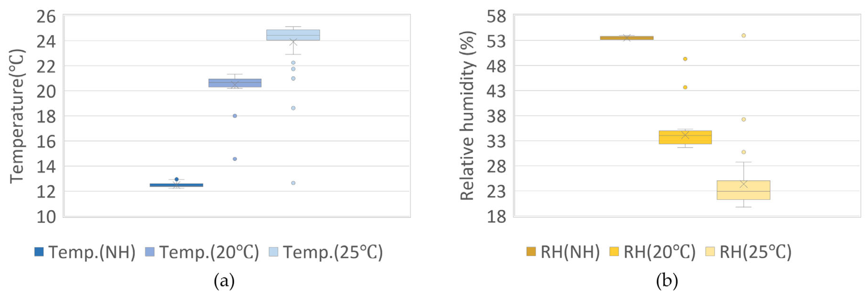Click the RH(25°C) pale yellow legend swatch

click(x=710, y=252)
